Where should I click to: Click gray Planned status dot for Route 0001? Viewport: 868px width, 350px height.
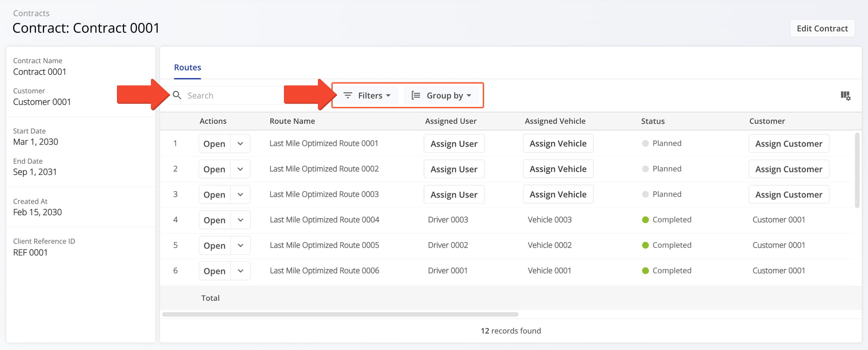pyautogui.click(x=645, y=143)
